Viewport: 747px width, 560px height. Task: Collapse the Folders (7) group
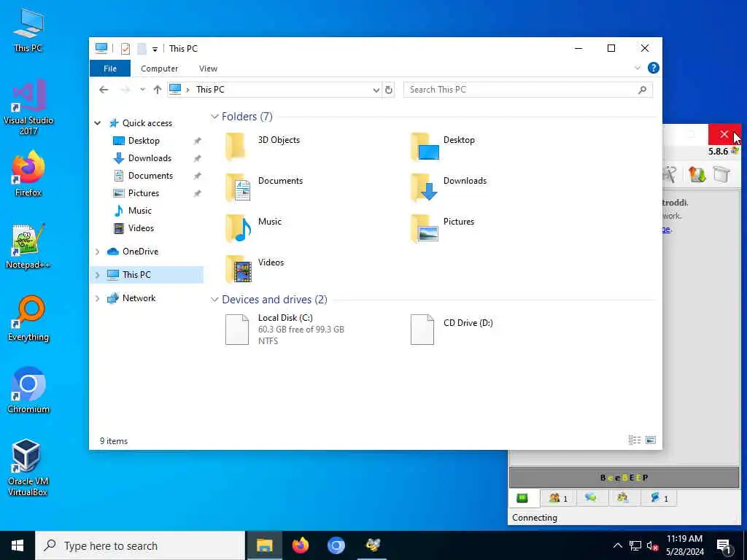click(215, 117)
